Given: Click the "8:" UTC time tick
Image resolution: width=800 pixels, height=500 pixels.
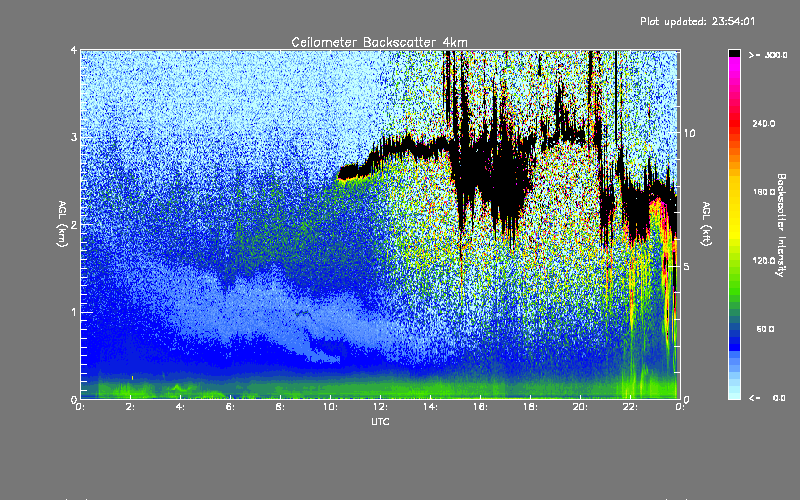Looking at the screenshot, I should pos(281,407).
